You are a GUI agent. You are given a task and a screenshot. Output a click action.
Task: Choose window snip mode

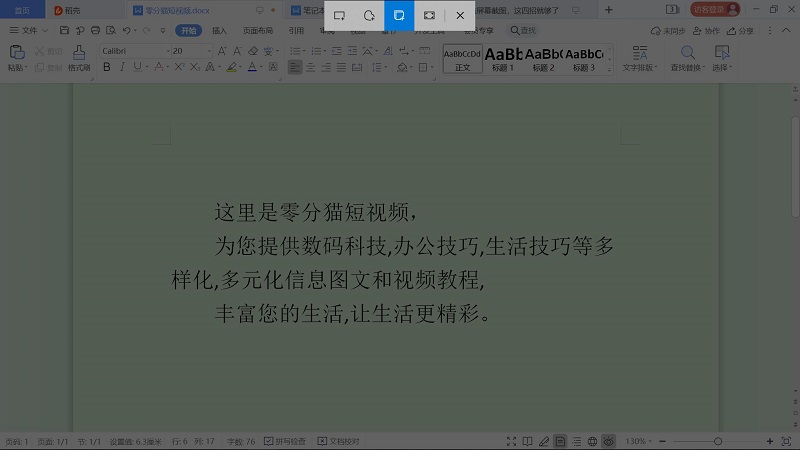[399, 16]
